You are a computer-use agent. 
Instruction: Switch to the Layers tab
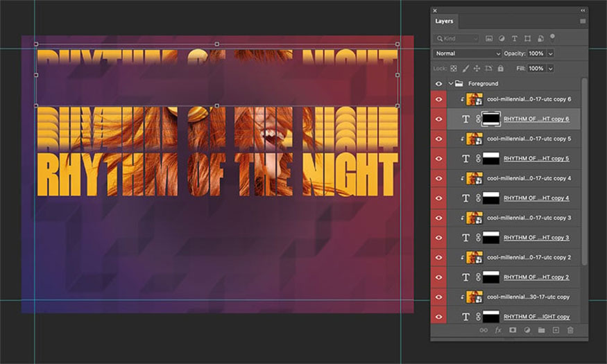click(x=444, y=21)
